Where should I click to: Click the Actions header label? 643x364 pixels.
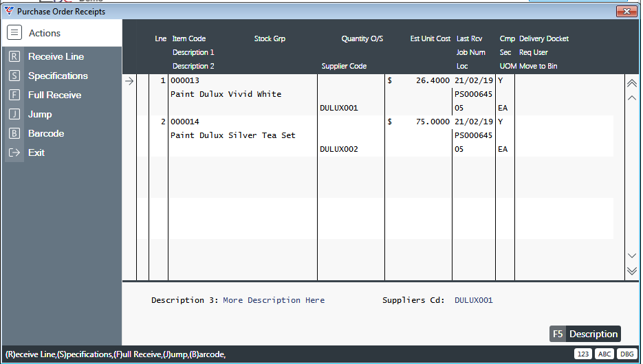click(x=44, y=33)
